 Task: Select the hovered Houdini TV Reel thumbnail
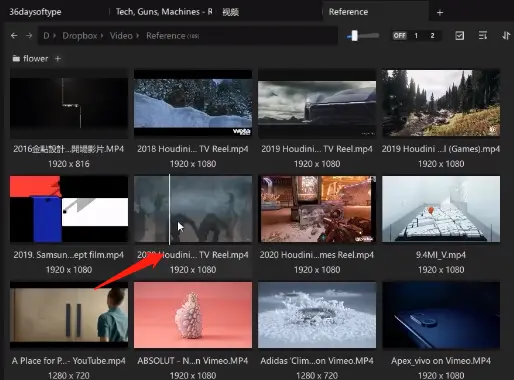pyautogui.click(x=193, y=209)
